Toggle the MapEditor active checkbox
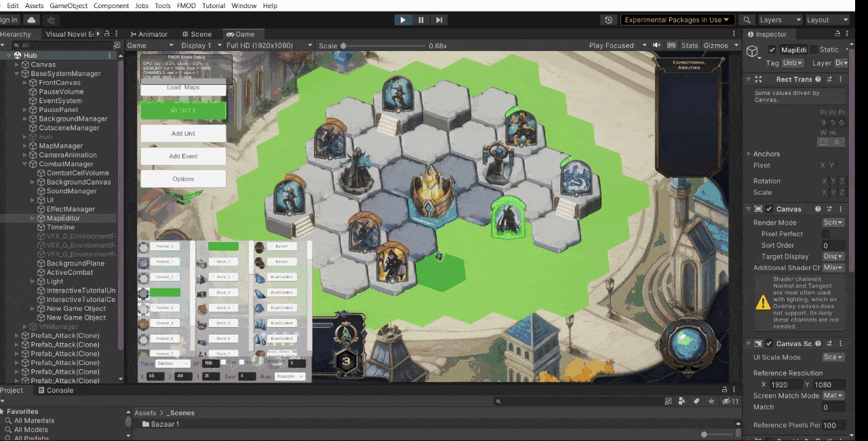 (772, 50)
